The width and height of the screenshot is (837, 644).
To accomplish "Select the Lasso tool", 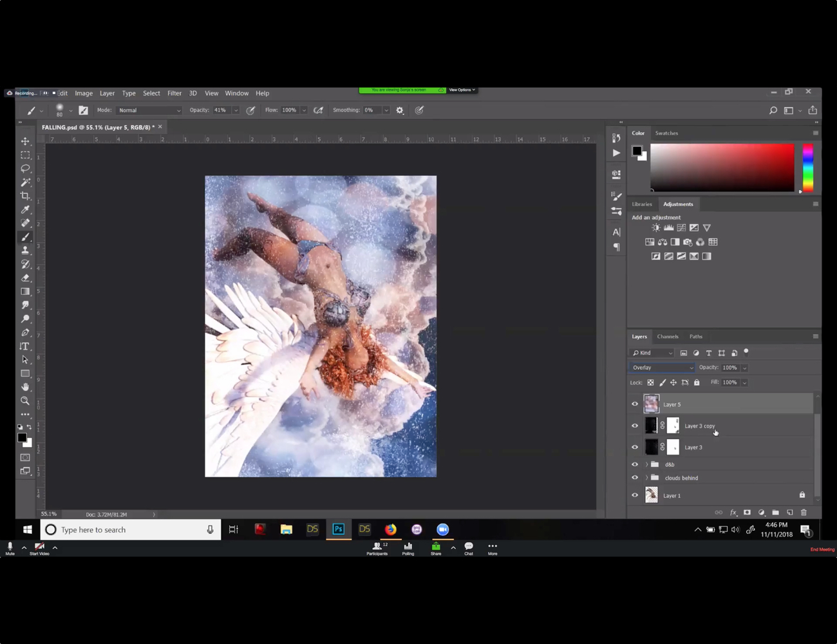I will [26, 168].
